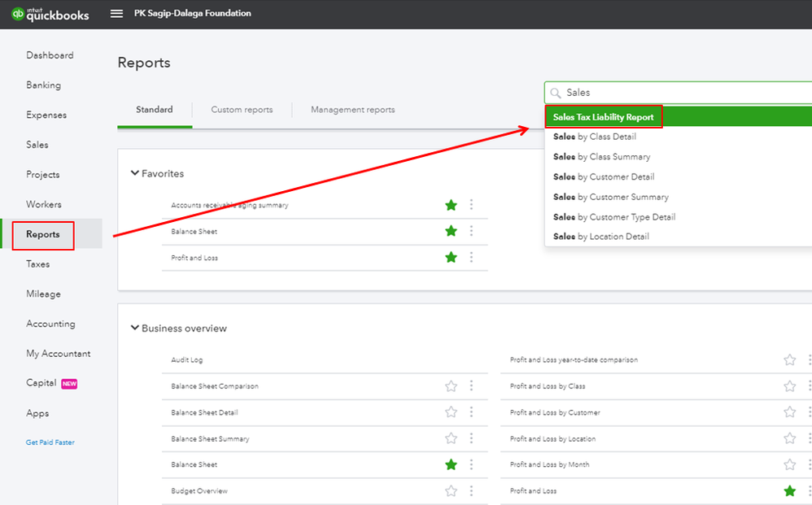812x505 pixels.
Task: Switch to Custom reports tab
Action: pyautogui.click(x=242, y=110)
